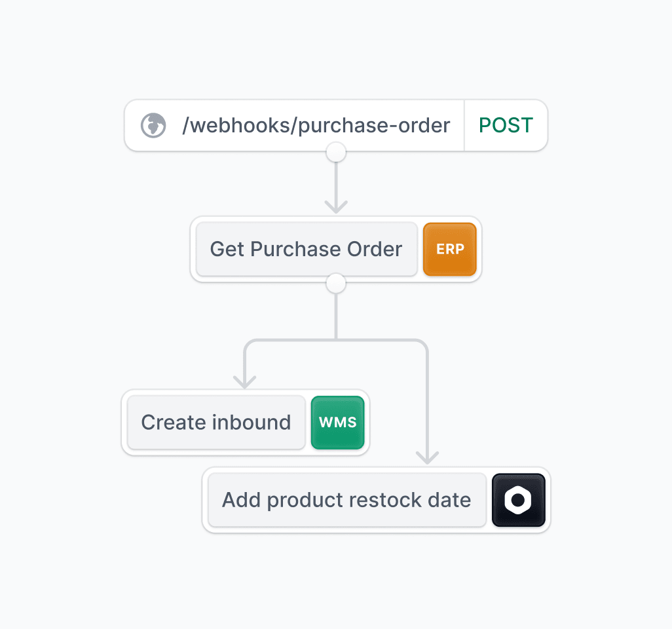The image size is (672, 629).
Task: Select the Get Purchase Order step
Action: (307, 249)
